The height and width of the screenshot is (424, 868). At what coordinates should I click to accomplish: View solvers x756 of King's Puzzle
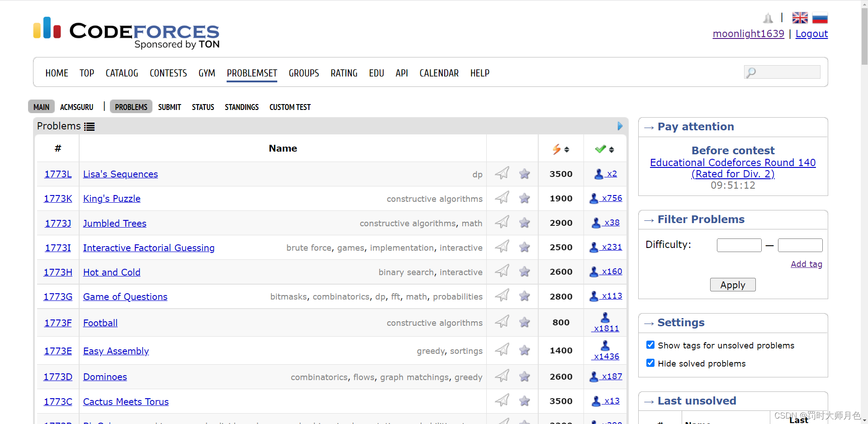pos(606,198)
